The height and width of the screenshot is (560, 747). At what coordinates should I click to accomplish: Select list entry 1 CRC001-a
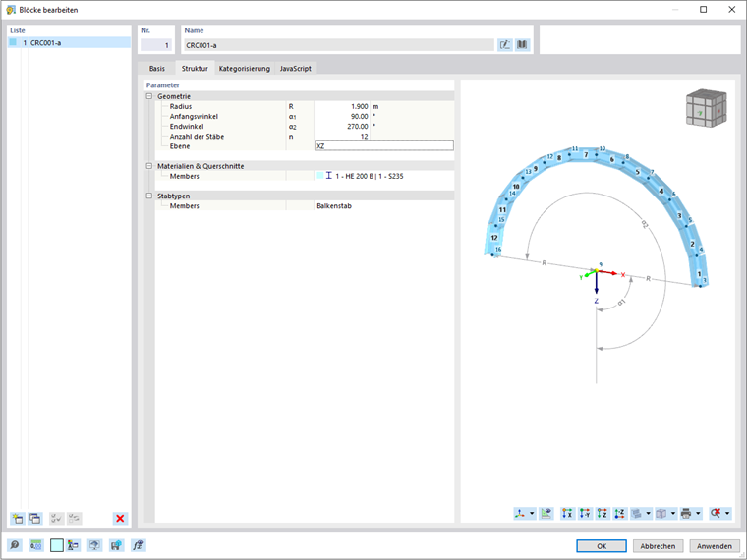[69, 43]
